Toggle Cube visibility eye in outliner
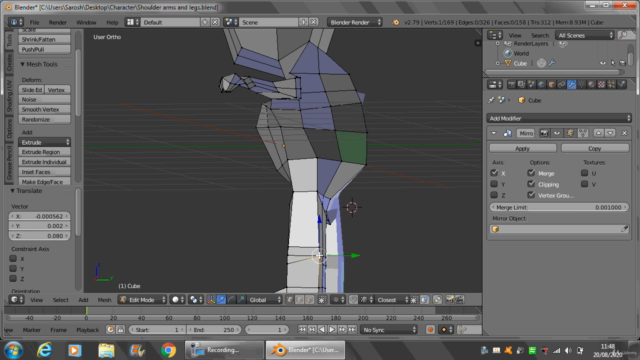The width and height of the screenshot is (640, 360). 602,63
